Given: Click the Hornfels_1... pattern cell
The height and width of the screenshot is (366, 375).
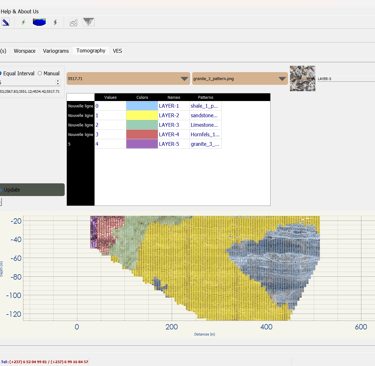Looking at the screenshot, I should pyautogui.click(x=205, y=134).
